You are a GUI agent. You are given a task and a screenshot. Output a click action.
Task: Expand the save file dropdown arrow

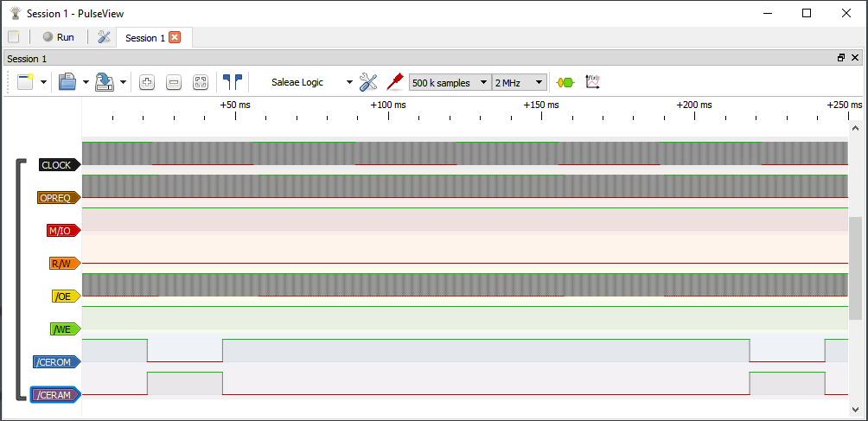point(124,83)
